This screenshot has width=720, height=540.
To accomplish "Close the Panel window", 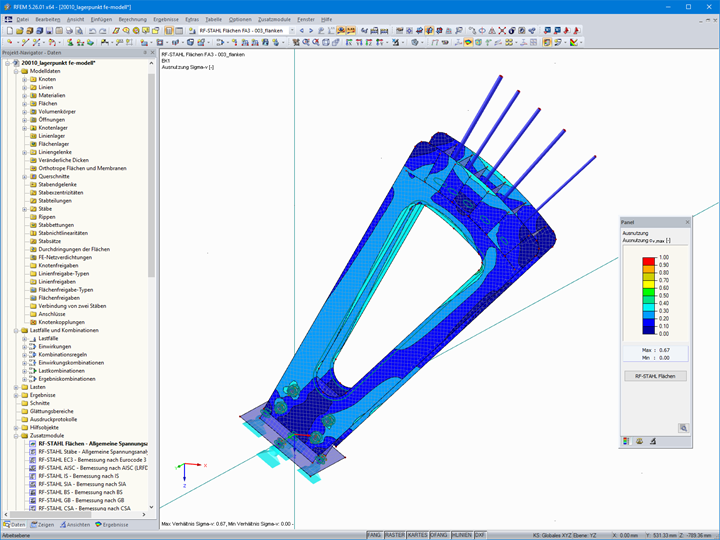I will pyautogui.click(x=687, y=222).
